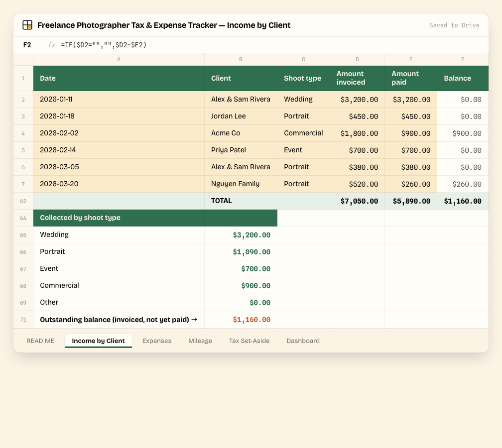This screenshot has width=502, height=448.
Task: Click the date cell 2026-01-11
Action: (119, 100)
